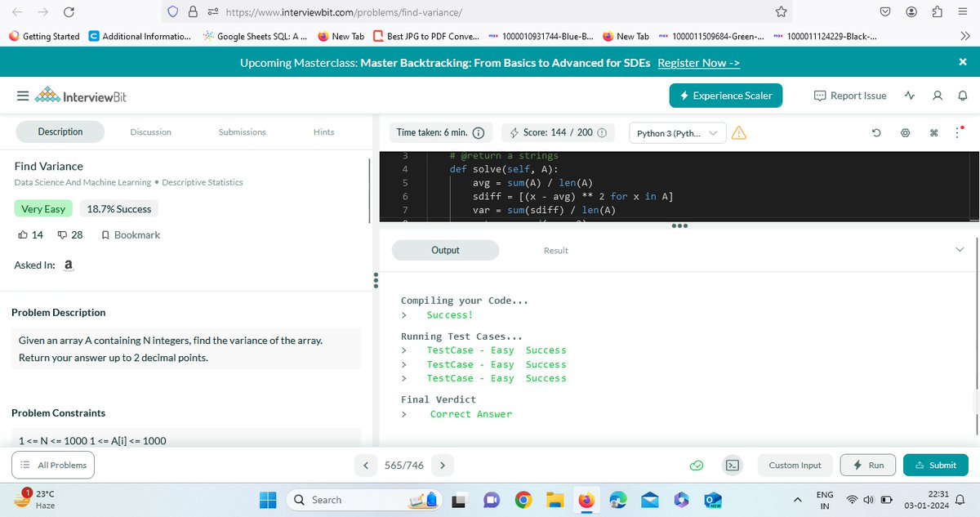Click the Time taken info icon
This screenshot has height=517, width=980.
[x=479, y=132]
